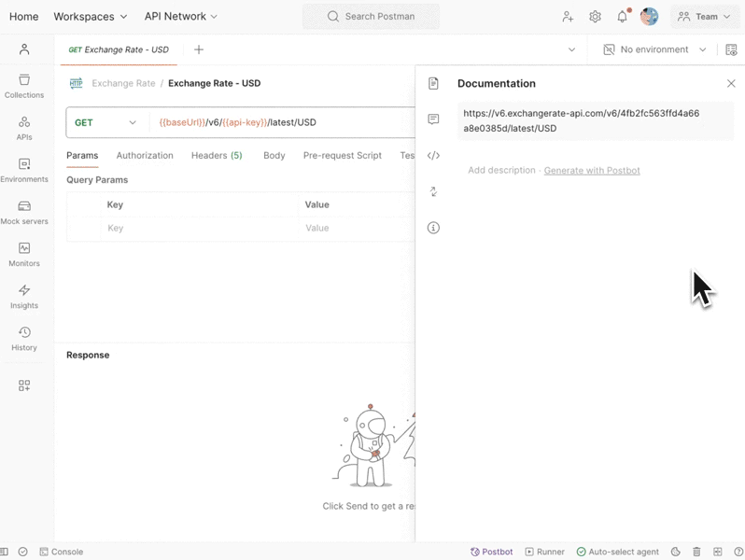The height and width of the screenshot is (560, 745).
Task: Show request info icon
Action: tap(433, 228)
